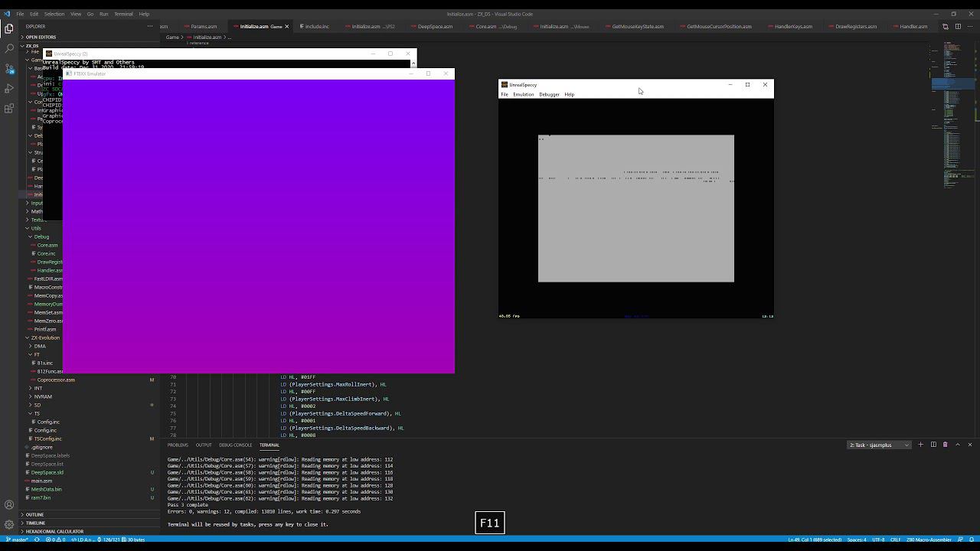Create a new terminal with the plus icon
Viewport: 980px width, 551px height.
(x=921, y=445)
